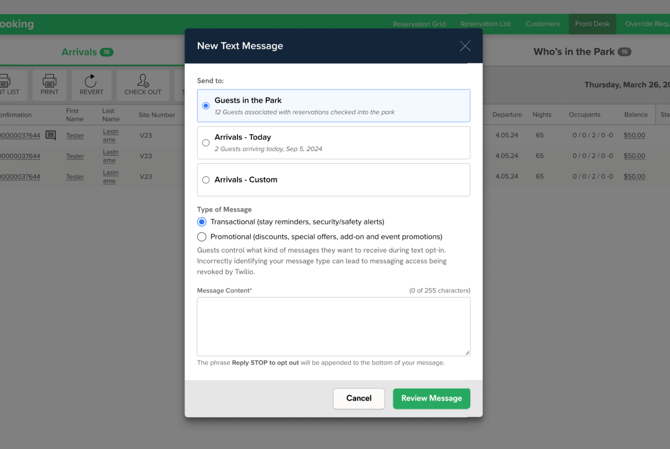
Task: Click the Revert icon
Action: click(x=91, y=84)
